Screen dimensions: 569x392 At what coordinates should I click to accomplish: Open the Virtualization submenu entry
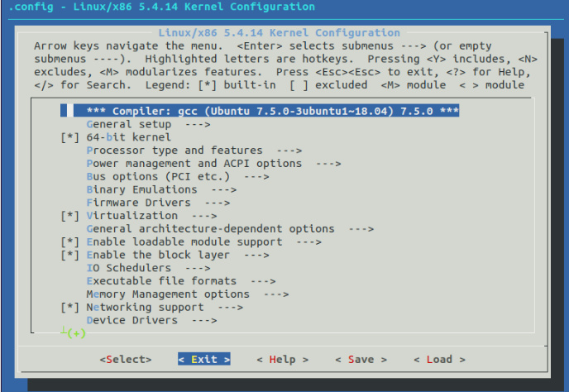[x=151, y=216]
